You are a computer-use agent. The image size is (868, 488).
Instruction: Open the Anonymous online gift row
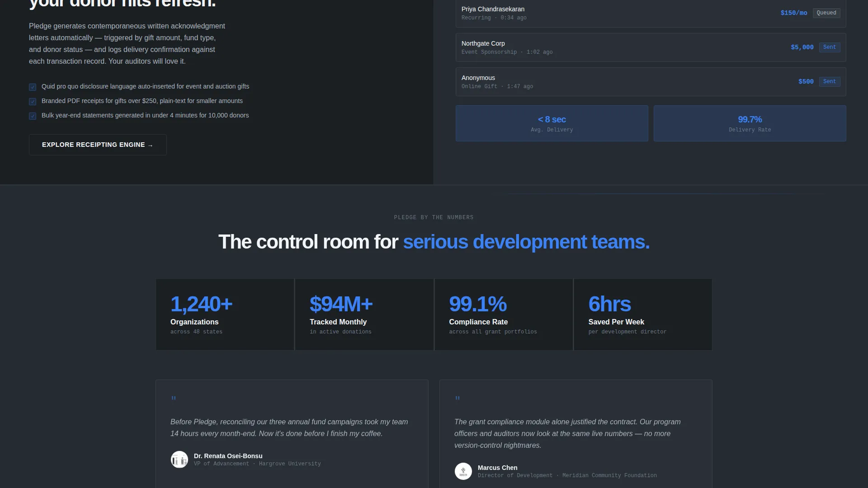click(651, 82)
